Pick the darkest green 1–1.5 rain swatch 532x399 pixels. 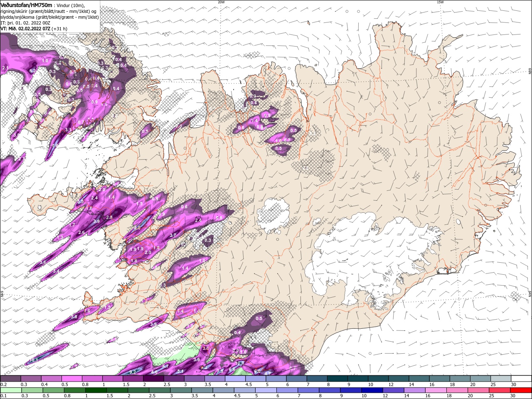[96, 390]
